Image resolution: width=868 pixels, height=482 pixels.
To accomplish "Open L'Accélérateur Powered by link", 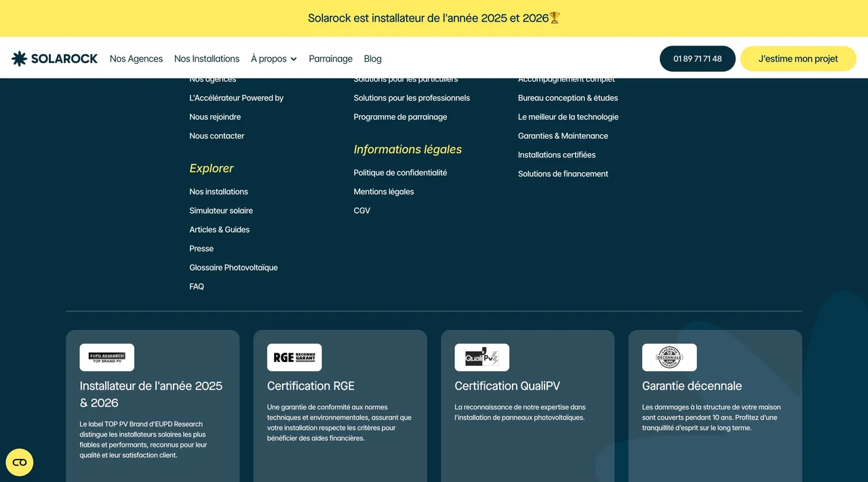I will pyautogui.click(x=237, y=98).
